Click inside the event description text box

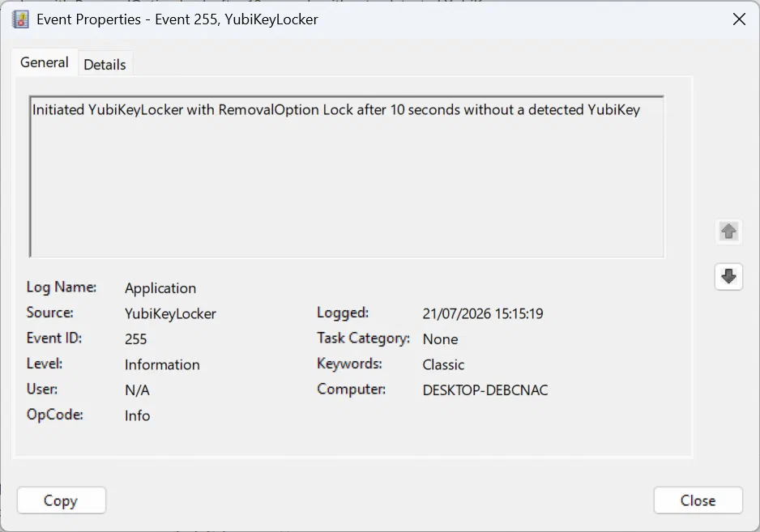pyautogui.click(x=347, y=177)
